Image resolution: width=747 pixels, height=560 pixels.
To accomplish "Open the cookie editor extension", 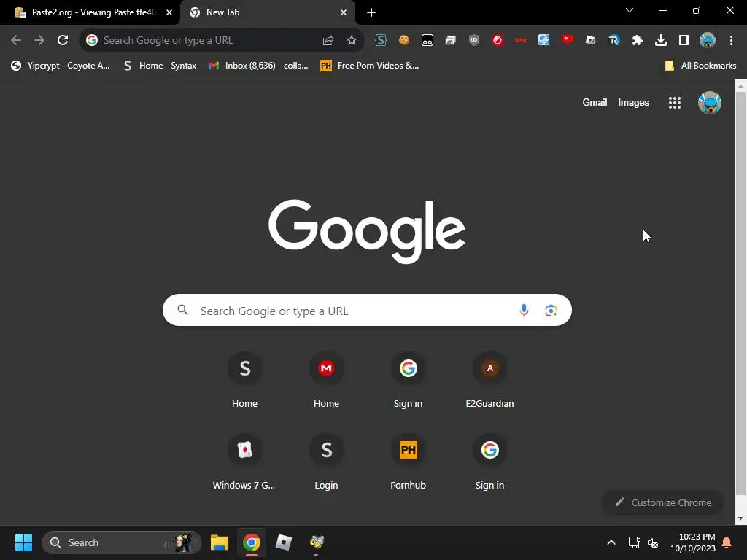I will pos(404,41).
